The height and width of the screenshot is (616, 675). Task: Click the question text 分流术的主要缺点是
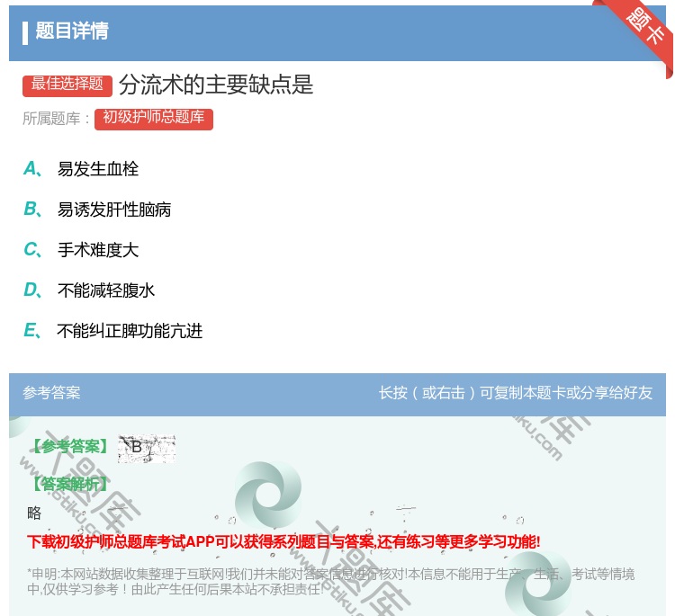point(216,85)
